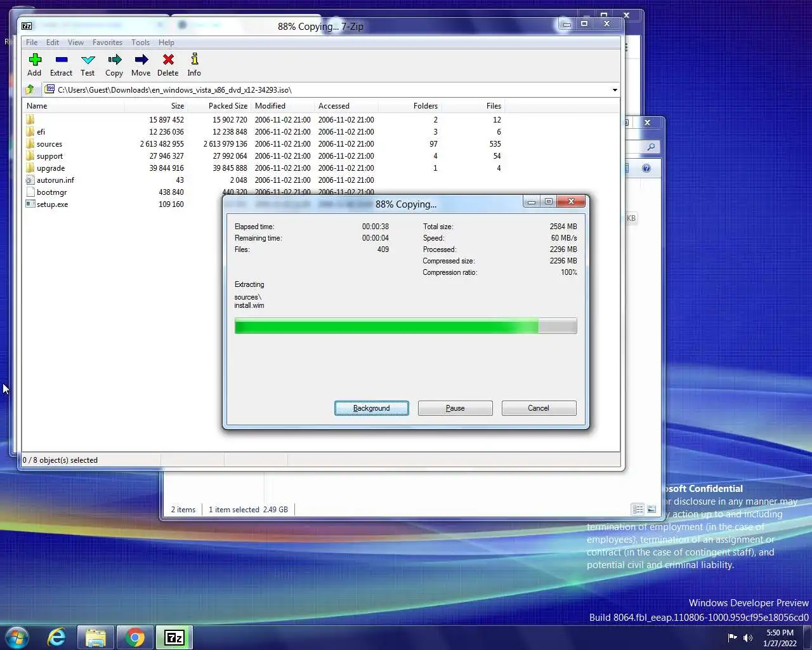The width and height of the screenshot is (812, 650).
Task: Open the Tools menu
Action: 141,43
